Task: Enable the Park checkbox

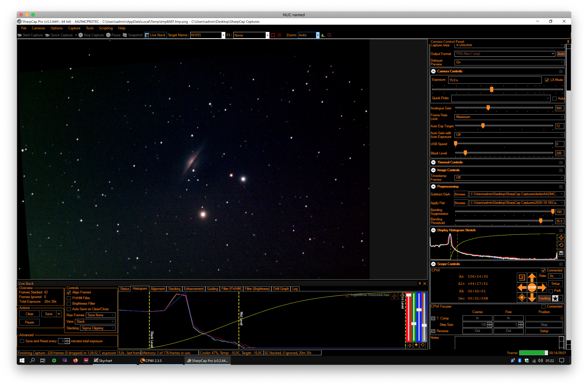Action: click(551, 291)
